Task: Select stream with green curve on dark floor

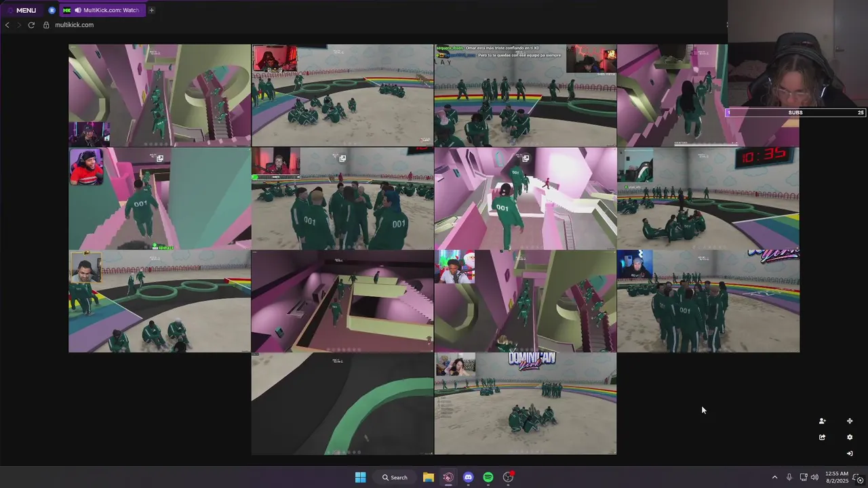Action: coord(342,403)
